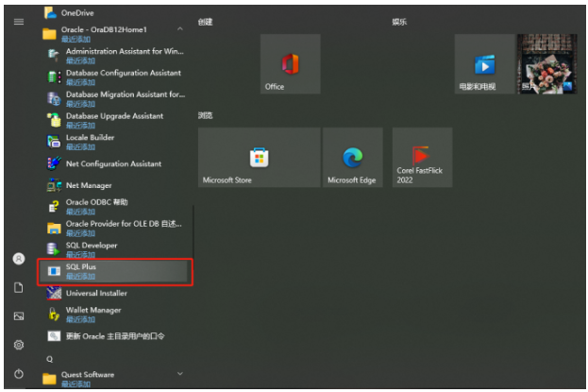Open the Settings gear icon
Image resolution: width=588 pixels, height=392 pixels.
19,345
